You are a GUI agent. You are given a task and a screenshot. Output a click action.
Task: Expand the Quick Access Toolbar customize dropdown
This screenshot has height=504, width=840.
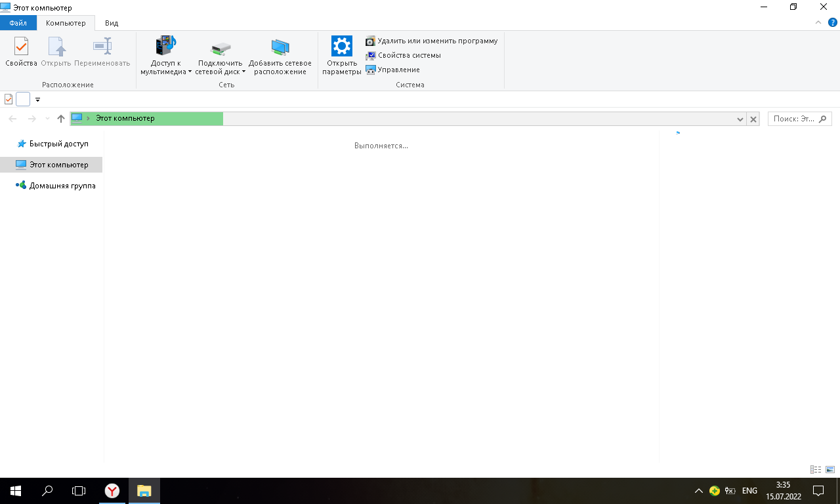37,100
